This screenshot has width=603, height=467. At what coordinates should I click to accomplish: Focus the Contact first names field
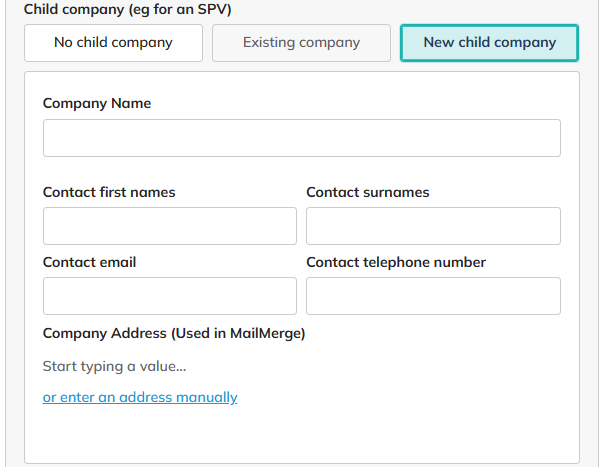[x=170, y=226]
